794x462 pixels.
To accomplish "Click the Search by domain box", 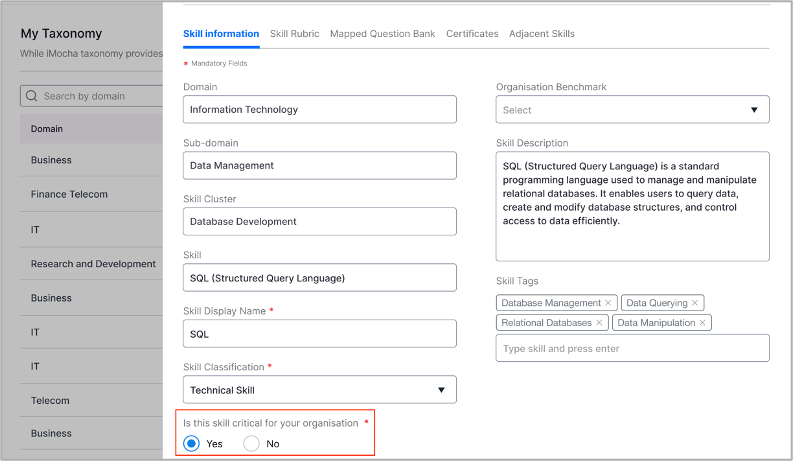I will point(92,96).
